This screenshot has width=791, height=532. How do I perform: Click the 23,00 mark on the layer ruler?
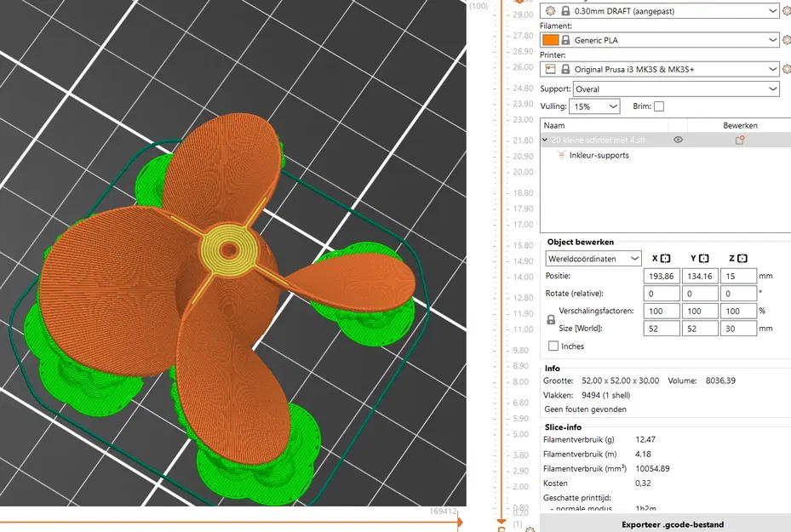tap(523, 119)
